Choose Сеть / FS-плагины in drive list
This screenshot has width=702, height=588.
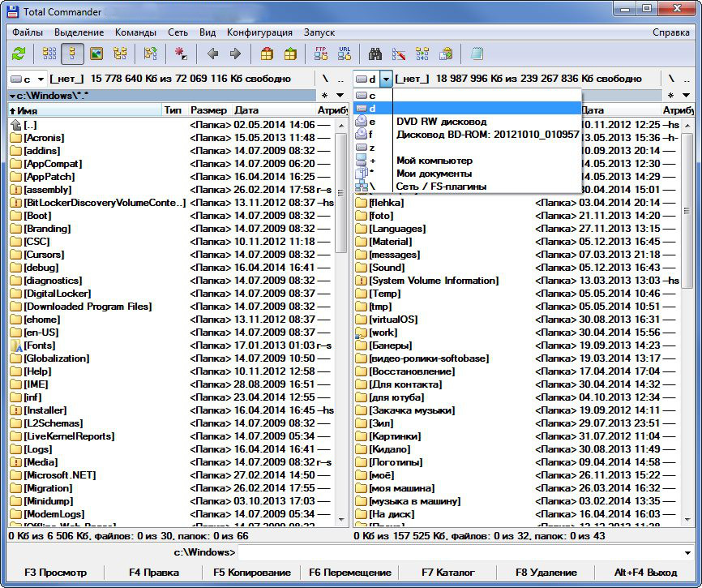441,187
